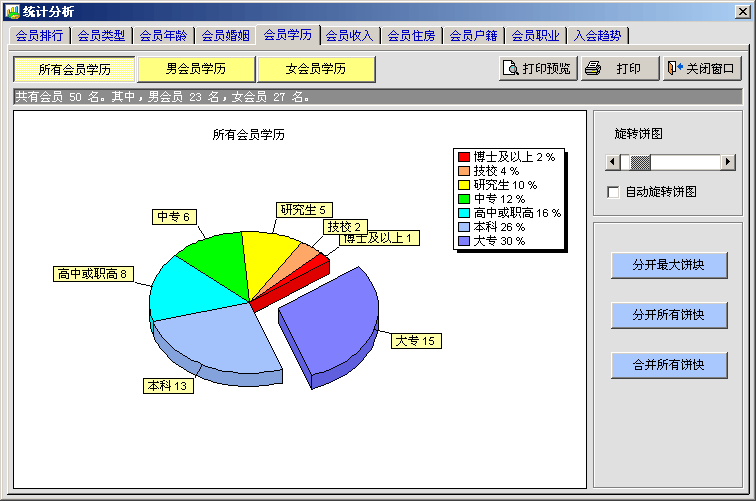Click left arrow of rotate pie slider
Image resolution: width=756 pixels, height=501 pixels.
[613, 162]
